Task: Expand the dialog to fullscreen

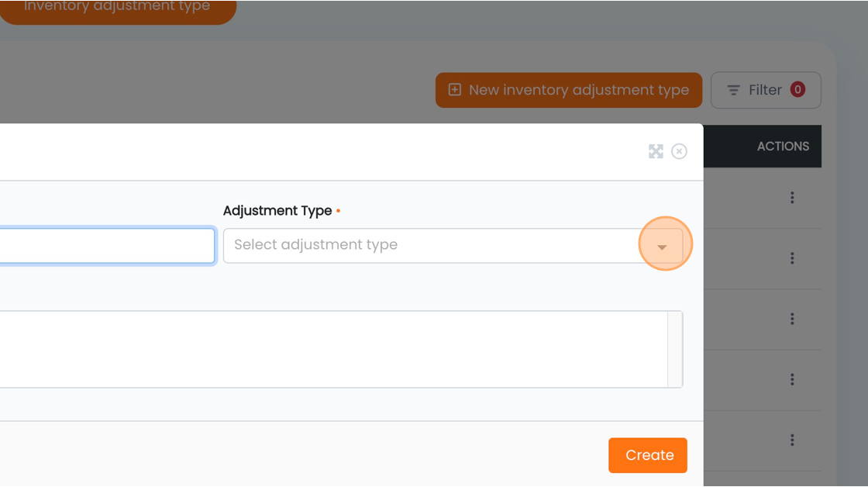Action: pyautogui.click(x=656, y=151)
